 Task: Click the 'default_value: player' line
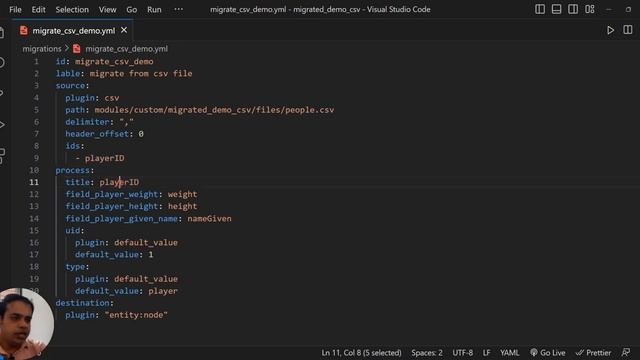point(127,291)
